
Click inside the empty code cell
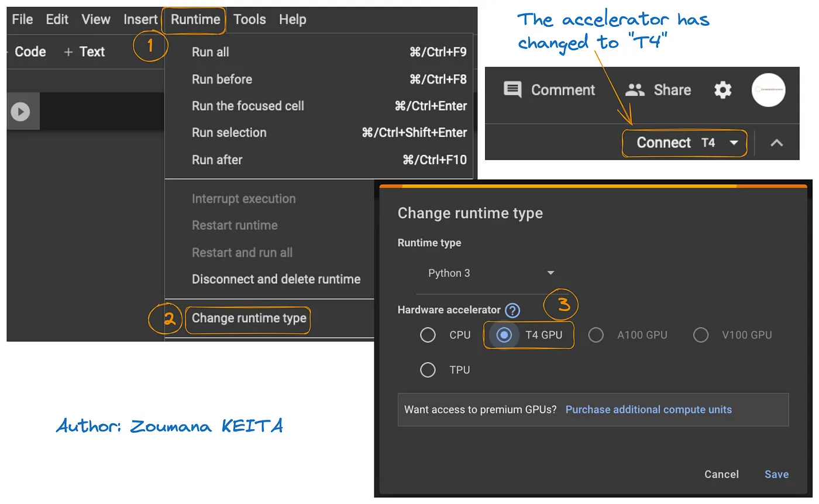(x=102, y=111)
